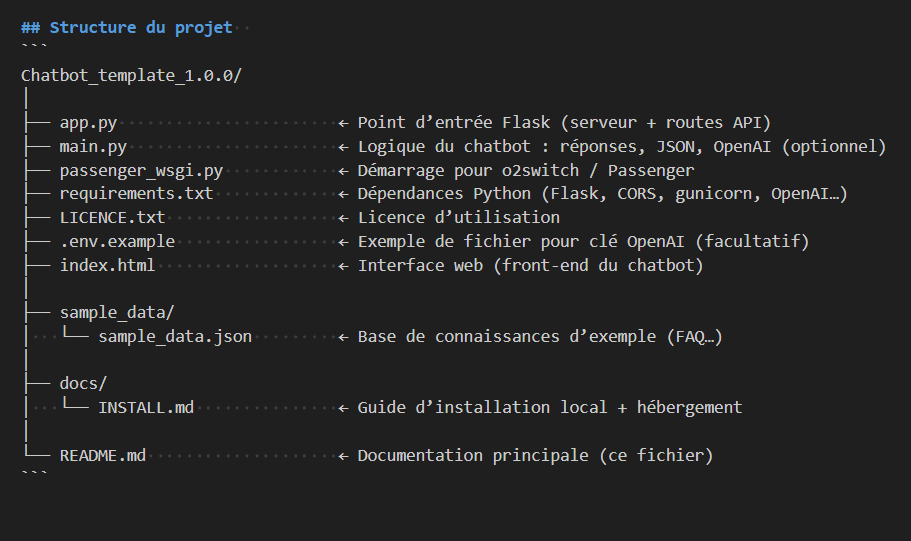Click the README.md file name
911x541 pixels.
(103, 456)
